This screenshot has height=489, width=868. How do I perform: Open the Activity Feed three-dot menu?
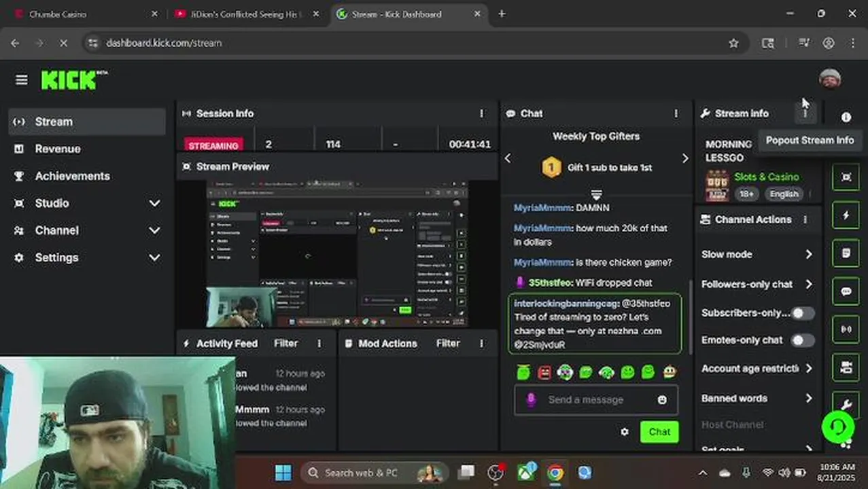click(319, 344)
